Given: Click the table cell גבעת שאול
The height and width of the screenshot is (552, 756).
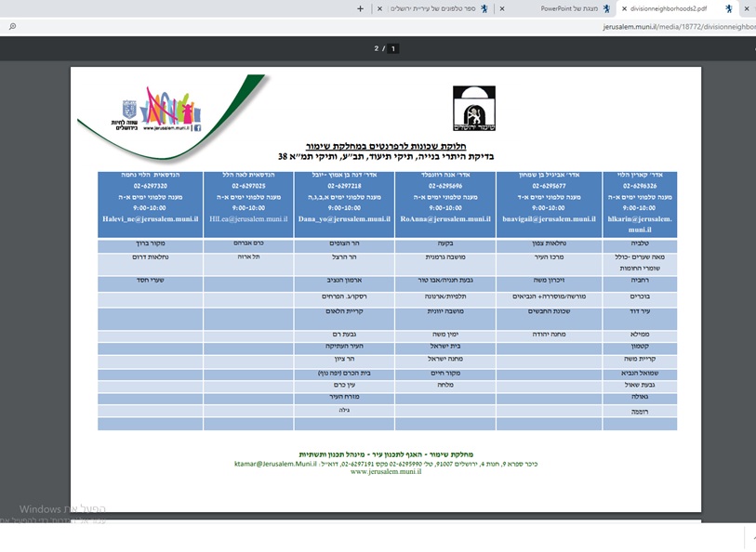Looking at the screenshot, I should [640, 386].
